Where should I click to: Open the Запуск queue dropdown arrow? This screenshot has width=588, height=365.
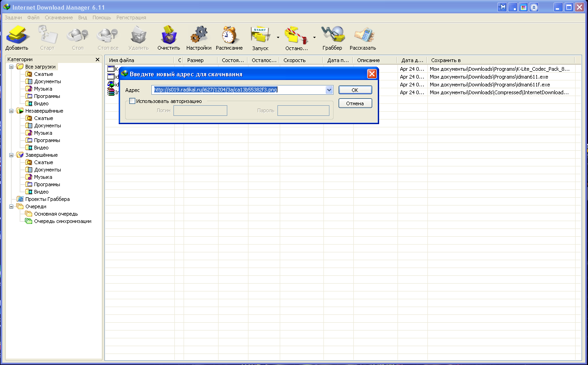[278, 37]
